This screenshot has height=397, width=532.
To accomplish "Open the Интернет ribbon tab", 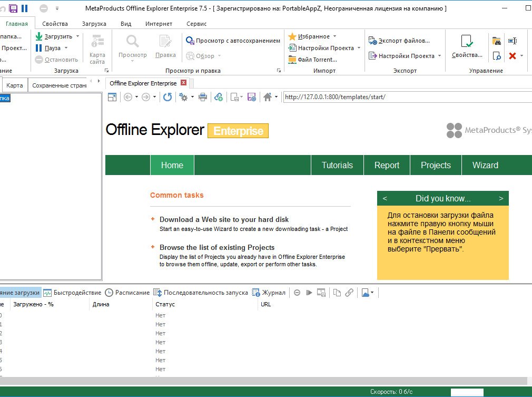I will 159,24.
